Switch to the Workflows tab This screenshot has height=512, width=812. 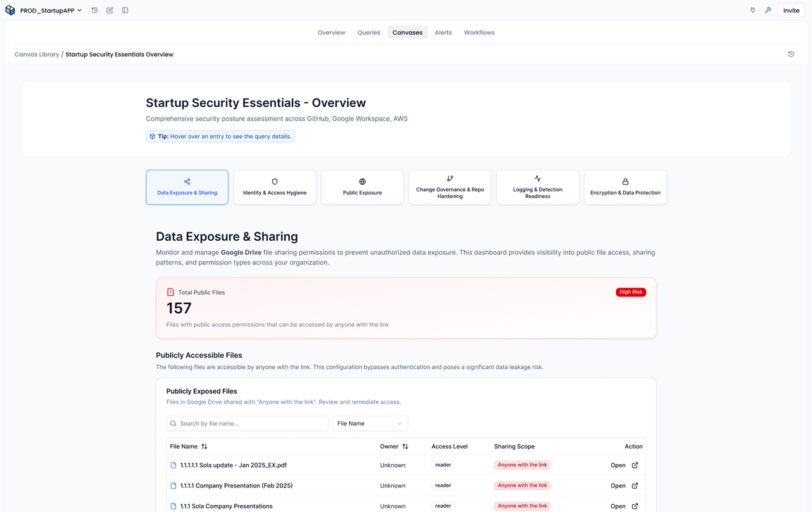(x=479, y=32)
